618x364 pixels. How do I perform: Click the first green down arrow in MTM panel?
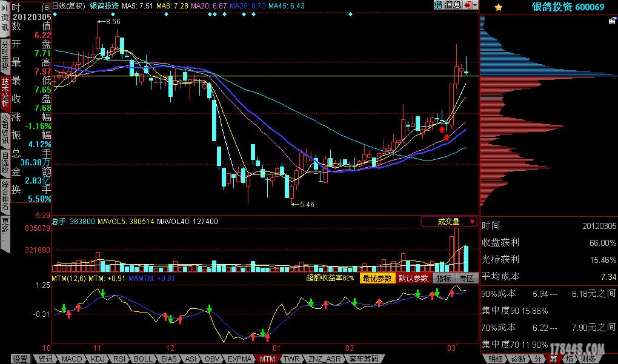click(x=64, y=308)
